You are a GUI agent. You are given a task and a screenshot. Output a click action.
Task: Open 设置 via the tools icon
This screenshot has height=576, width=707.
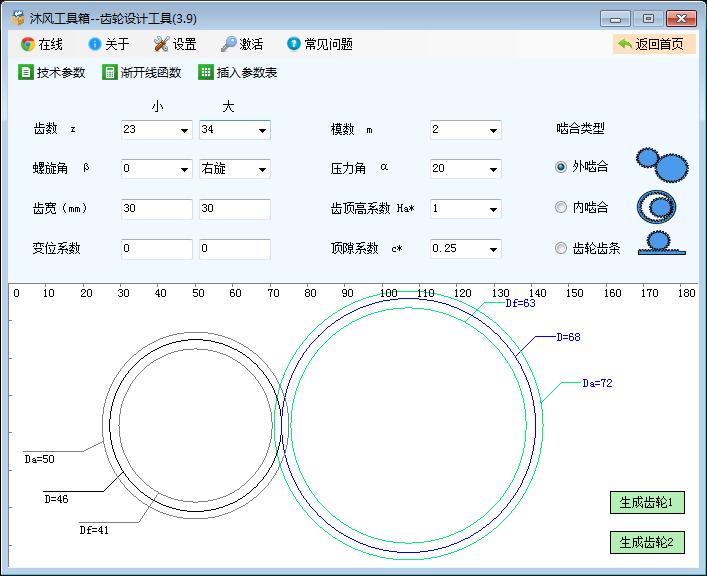[x=162, y=44]
